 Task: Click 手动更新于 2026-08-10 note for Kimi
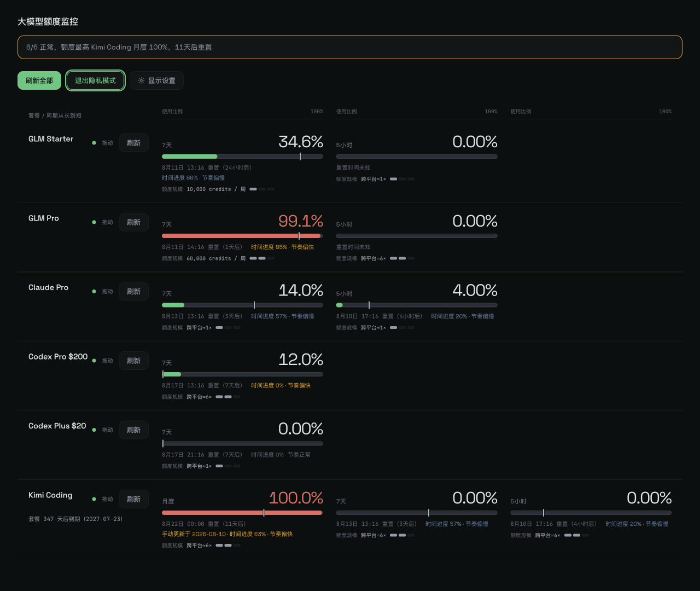click(x=194, y=534)
